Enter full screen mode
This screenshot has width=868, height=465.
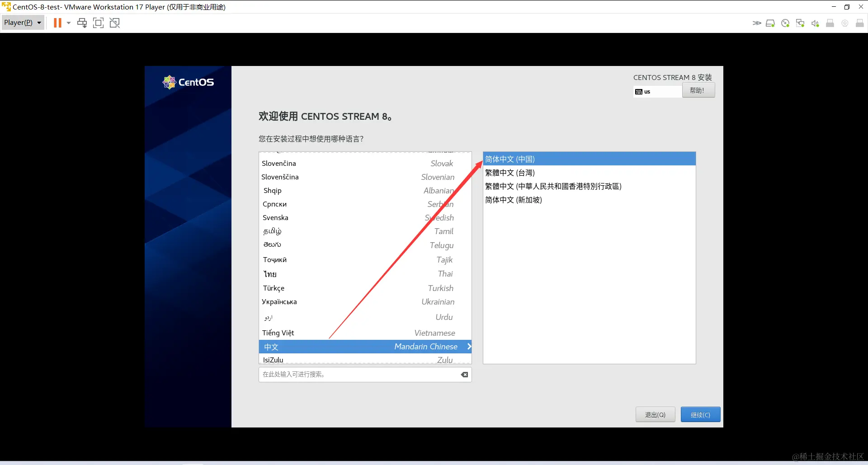98,23
